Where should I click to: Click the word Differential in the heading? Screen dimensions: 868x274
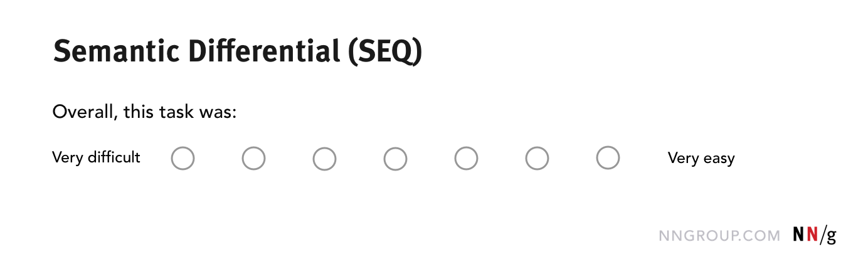(256, 51)
